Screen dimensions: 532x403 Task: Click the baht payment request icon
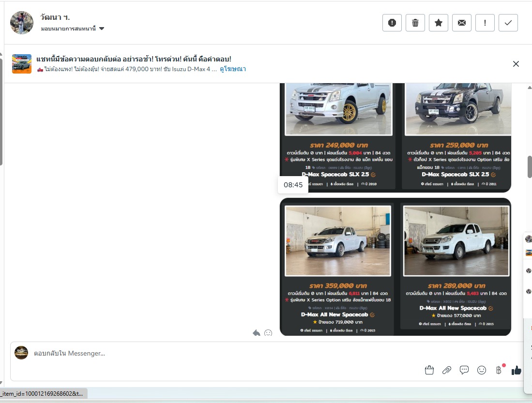499,370
